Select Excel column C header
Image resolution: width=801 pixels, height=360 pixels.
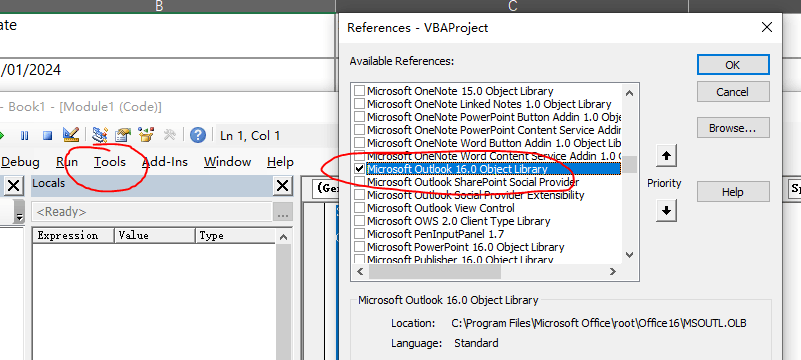point(513,6)
